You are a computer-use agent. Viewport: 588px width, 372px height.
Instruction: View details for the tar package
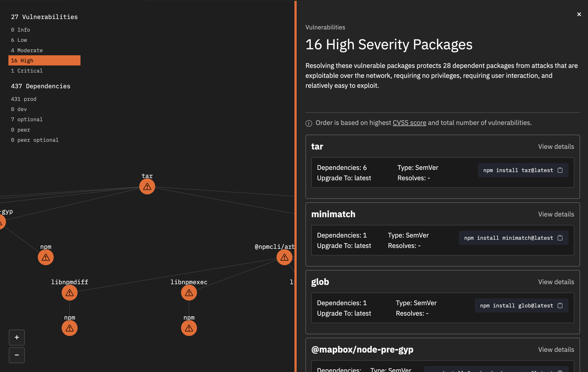coord(556,147)
